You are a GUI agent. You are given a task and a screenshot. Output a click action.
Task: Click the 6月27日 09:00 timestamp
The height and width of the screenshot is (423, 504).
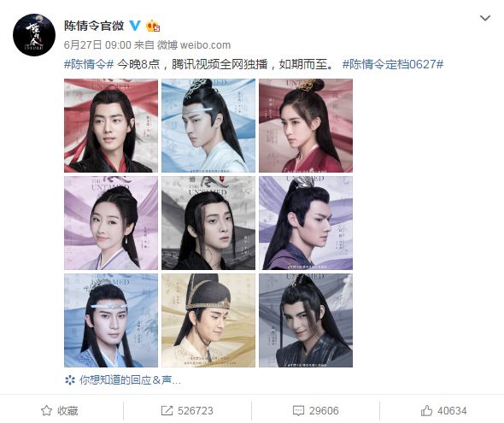point(97,45)
